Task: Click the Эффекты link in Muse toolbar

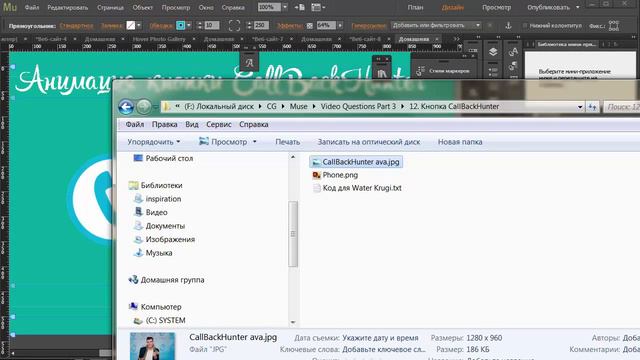Action: tap(289, 25)
